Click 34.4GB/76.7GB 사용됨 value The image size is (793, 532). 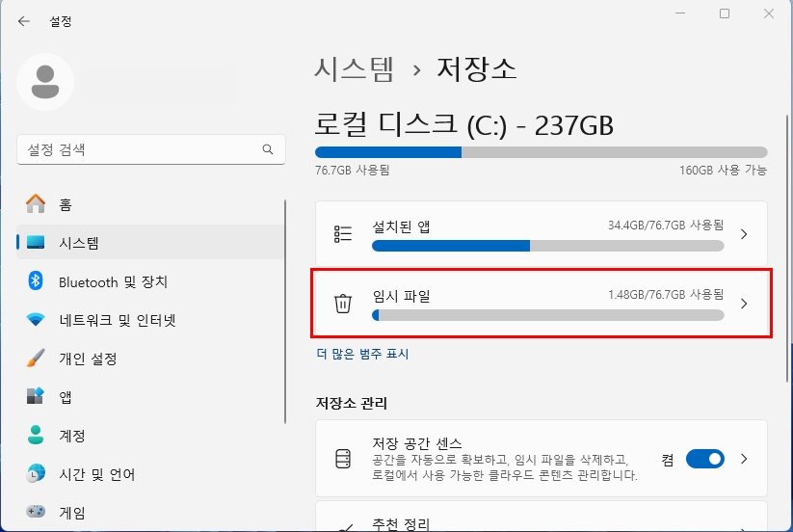point(666,225)
